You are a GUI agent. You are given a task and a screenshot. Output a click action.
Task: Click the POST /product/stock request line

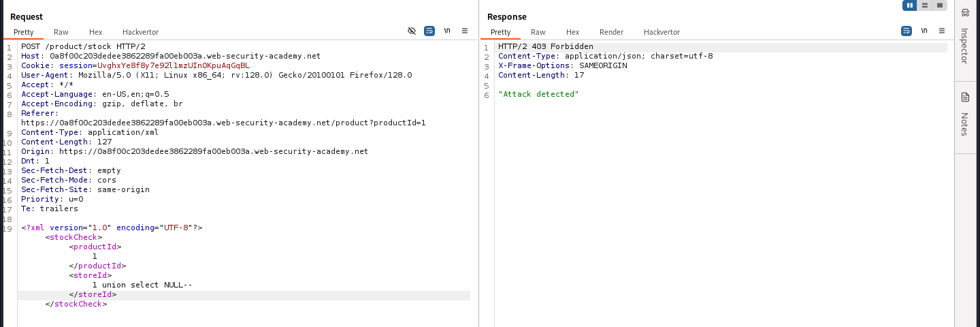pos(83,46)
